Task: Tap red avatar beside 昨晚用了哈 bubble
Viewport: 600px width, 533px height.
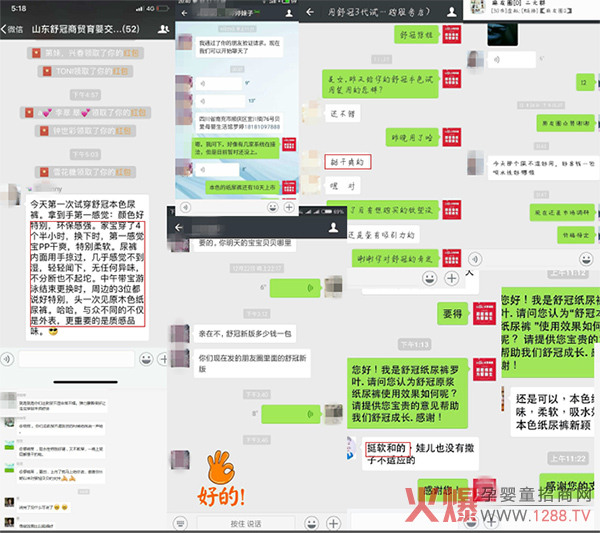Action: coord(452,138)
